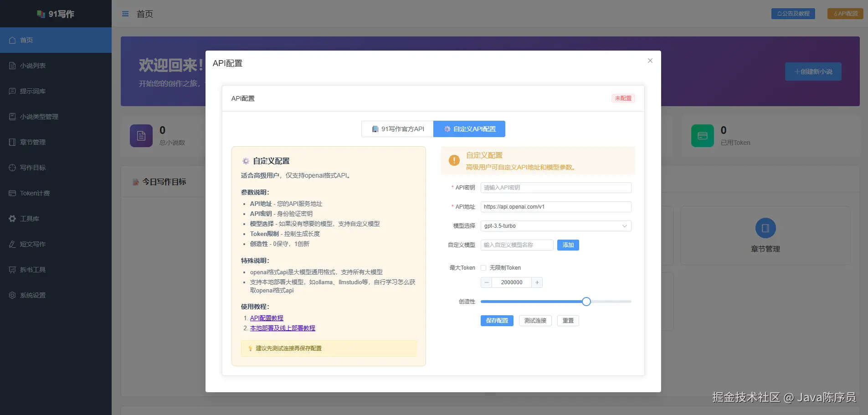This screenshot has width=868, height=415.
Task: Click the 创造性 slider handle
Action: (x=586, y=302)
